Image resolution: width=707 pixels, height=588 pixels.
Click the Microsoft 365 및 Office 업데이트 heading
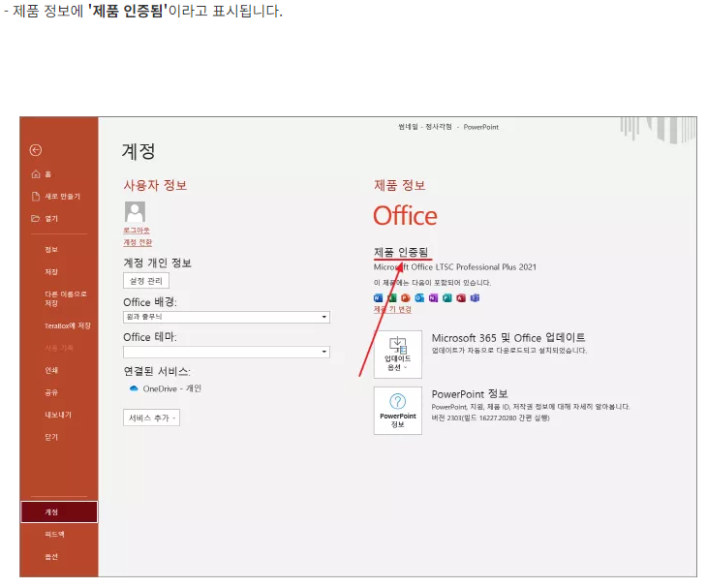click(x=508, y=338)
